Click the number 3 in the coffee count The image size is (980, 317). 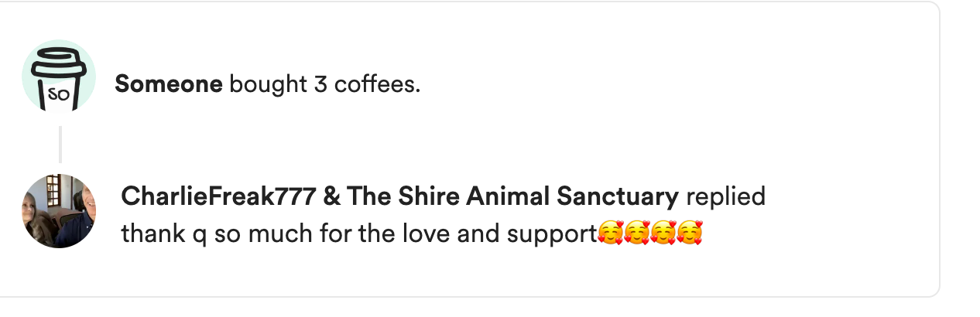click(x=320, y=84)
